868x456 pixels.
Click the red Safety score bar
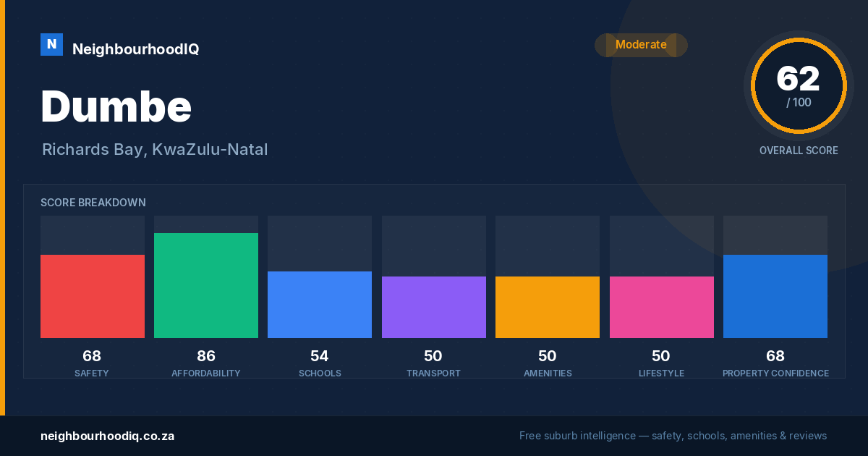point(93,296)
